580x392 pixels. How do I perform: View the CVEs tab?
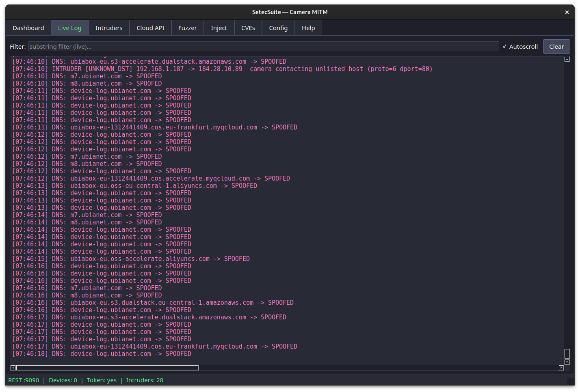[248, 28]
